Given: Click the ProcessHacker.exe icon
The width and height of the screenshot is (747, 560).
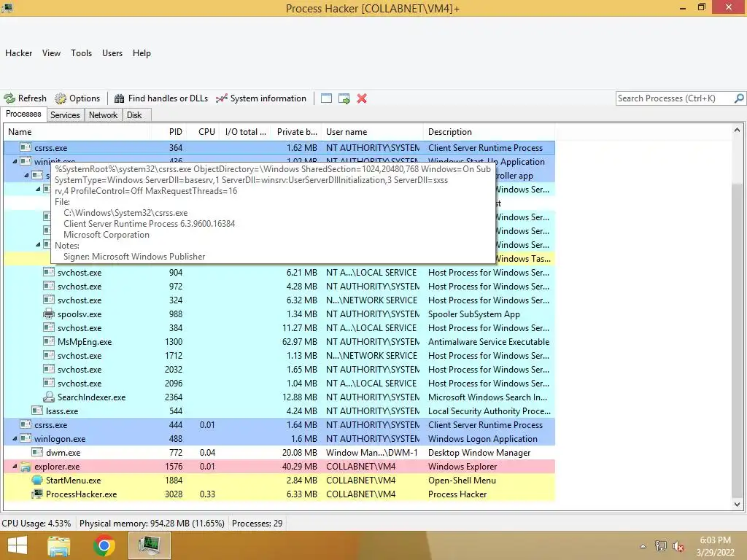Looking at the screenshot, I should (x=37, y=494).
